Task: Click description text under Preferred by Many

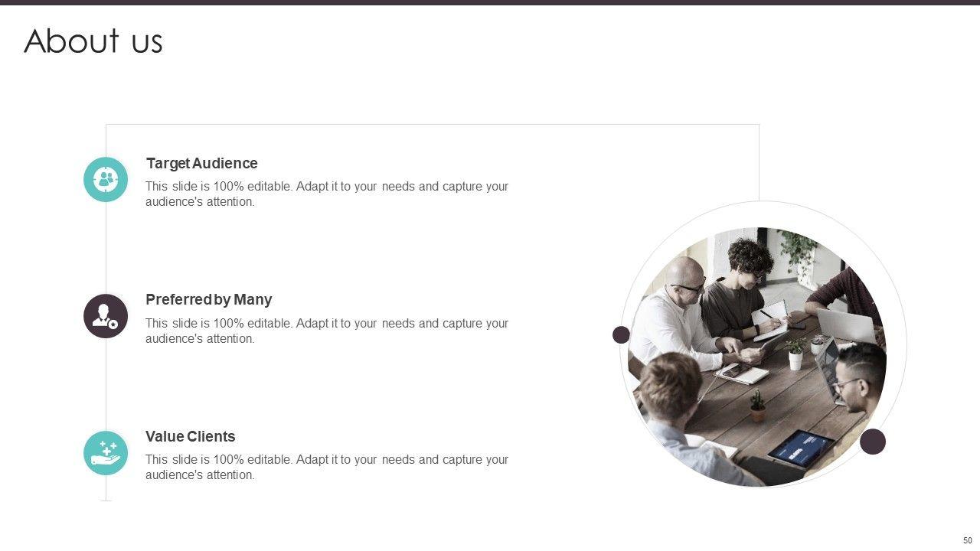Action: (327, 331)
